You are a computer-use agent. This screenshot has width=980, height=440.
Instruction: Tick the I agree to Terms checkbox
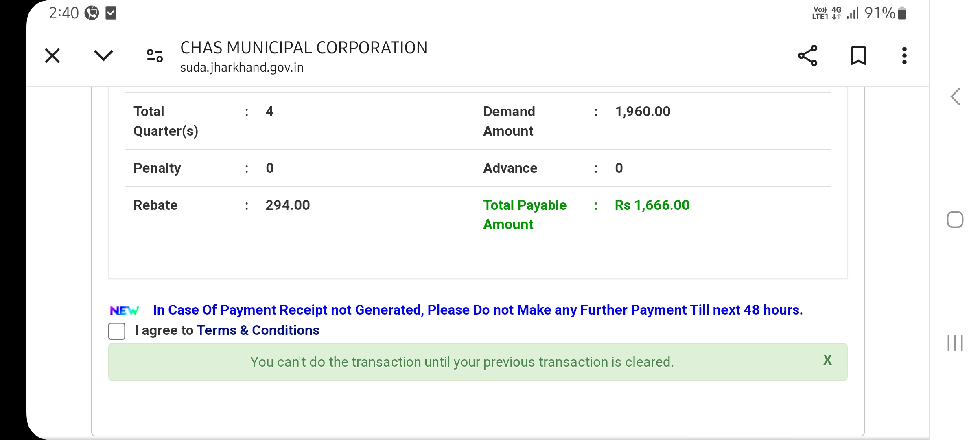(117, 331)
